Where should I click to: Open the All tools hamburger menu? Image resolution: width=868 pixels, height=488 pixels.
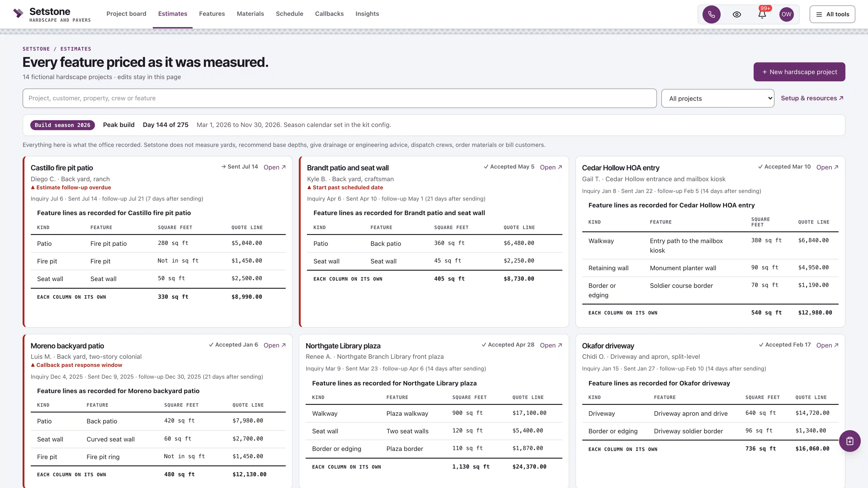(832, 14)
